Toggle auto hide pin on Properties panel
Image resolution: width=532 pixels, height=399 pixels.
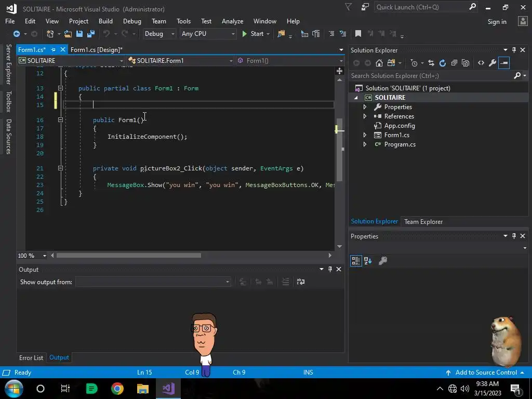514,236
